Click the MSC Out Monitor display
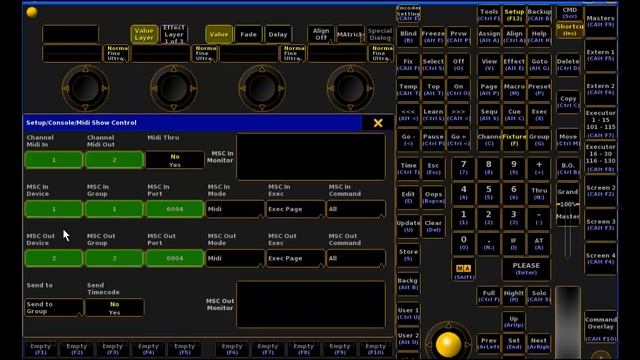This screenshot has height=360, width=640. click(x=311, y=304)
